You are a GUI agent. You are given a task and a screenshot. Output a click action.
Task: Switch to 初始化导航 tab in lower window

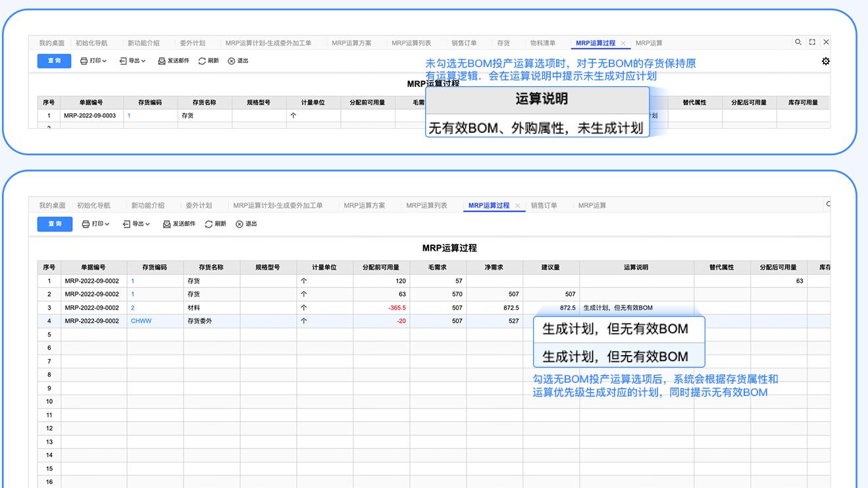click(x=93, y=205)
